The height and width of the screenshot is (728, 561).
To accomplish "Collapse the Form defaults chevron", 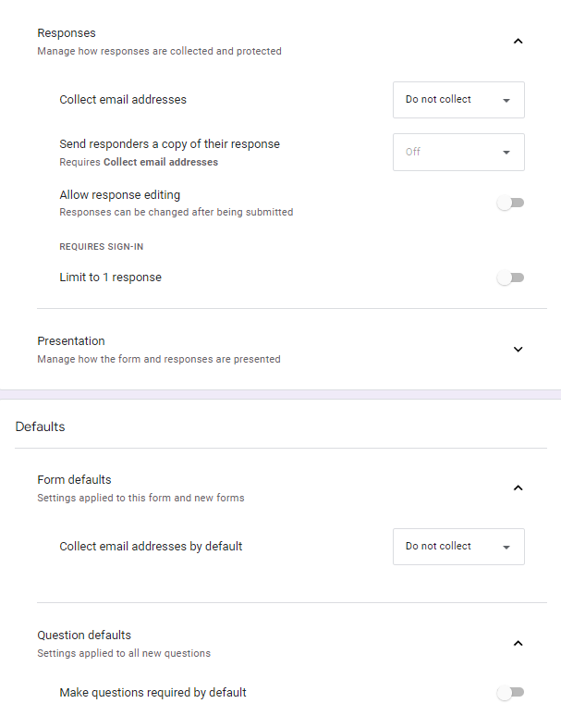I will pyautogui.click(x=518, y=487).
